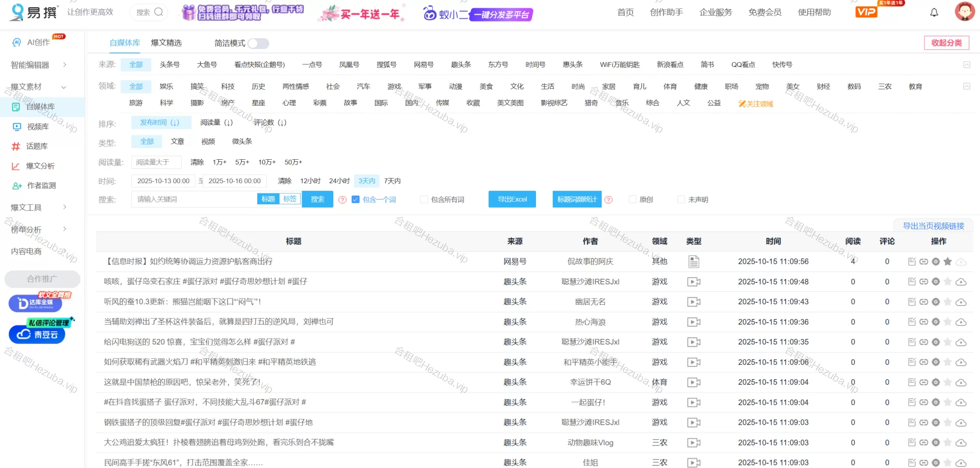
Task: Click the help question mark beside 搜索 button
Action: coord(342,200)
